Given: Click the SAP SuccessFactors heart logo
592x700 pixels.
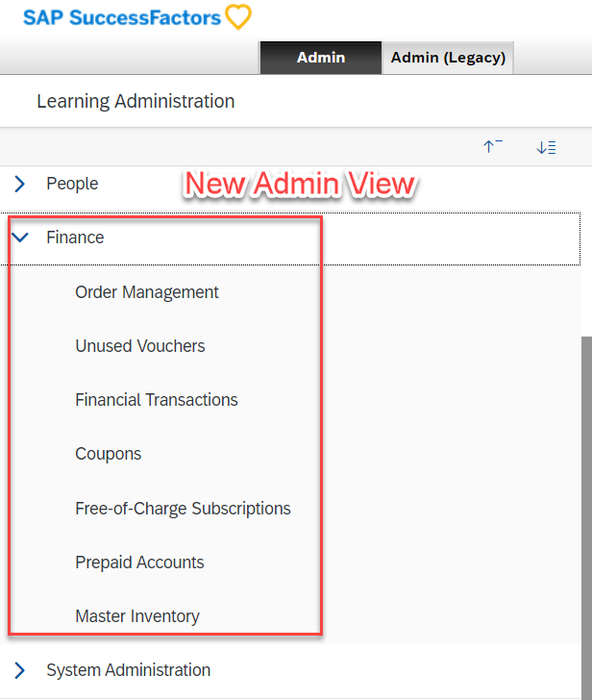Looking at the screenshot, I should 238,17.
